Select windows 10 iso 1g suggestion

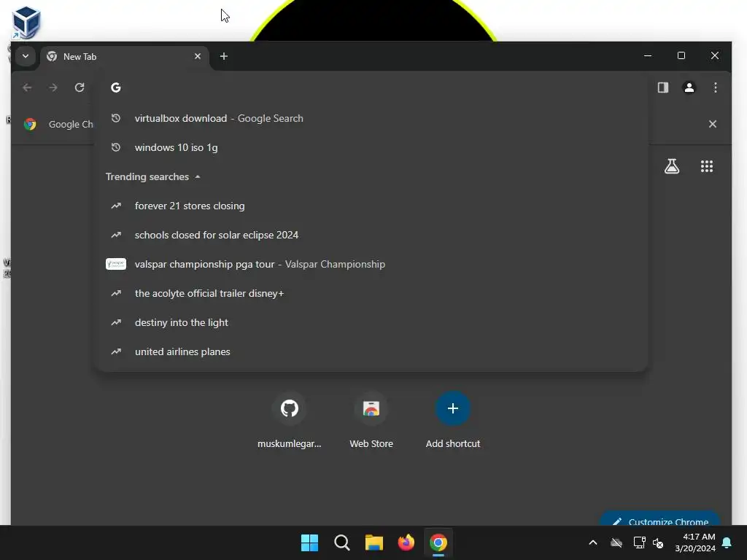coord(371,147)
